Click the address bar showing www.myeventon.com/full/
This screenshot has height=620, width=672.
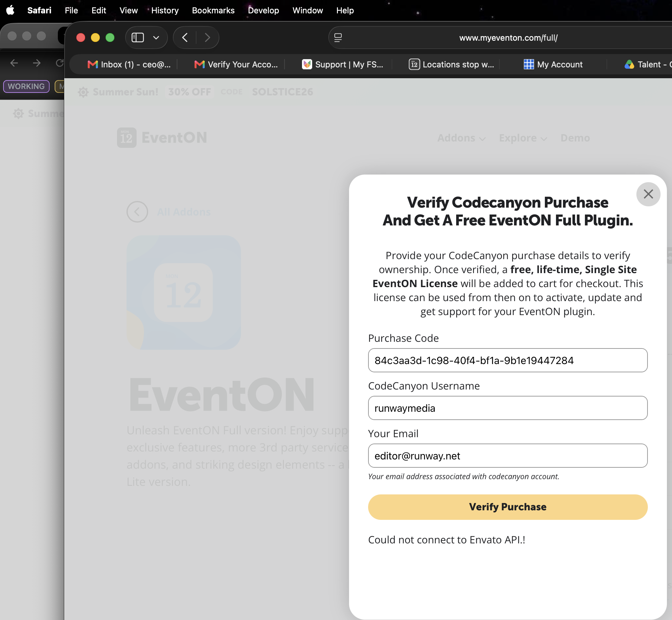(x=508, y=38)
